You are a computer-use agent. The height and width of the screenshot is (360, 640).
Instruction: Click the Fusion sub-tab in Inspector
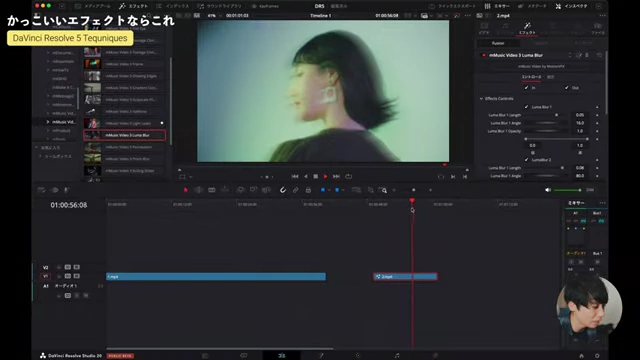pyautogui.click(x=498, y=43)
